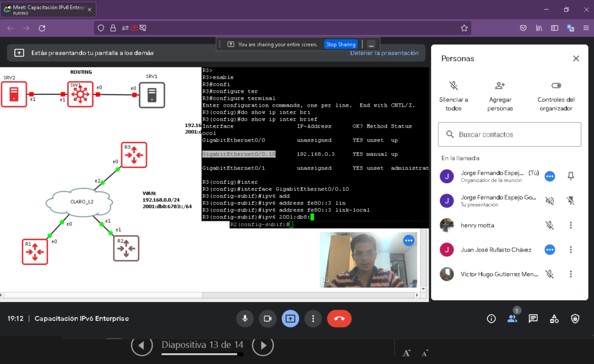Click Detener la presentación link
Image resolution: width=594 pixels, height=364 pixels.
pos(384,53)
